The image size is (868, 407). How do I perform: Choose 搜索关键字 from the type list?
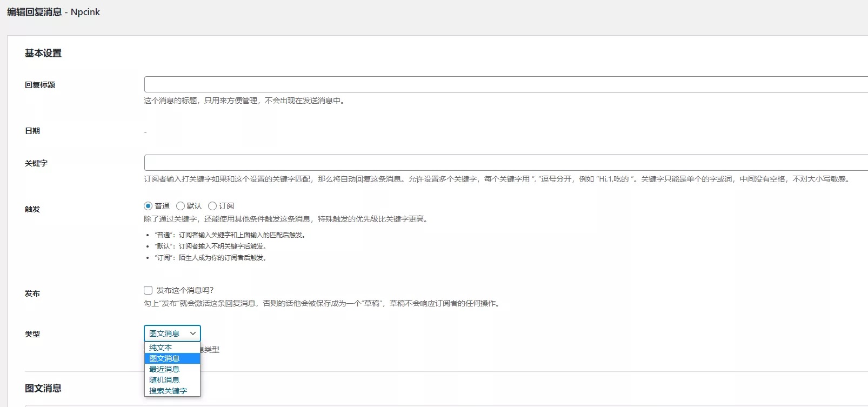172,391
